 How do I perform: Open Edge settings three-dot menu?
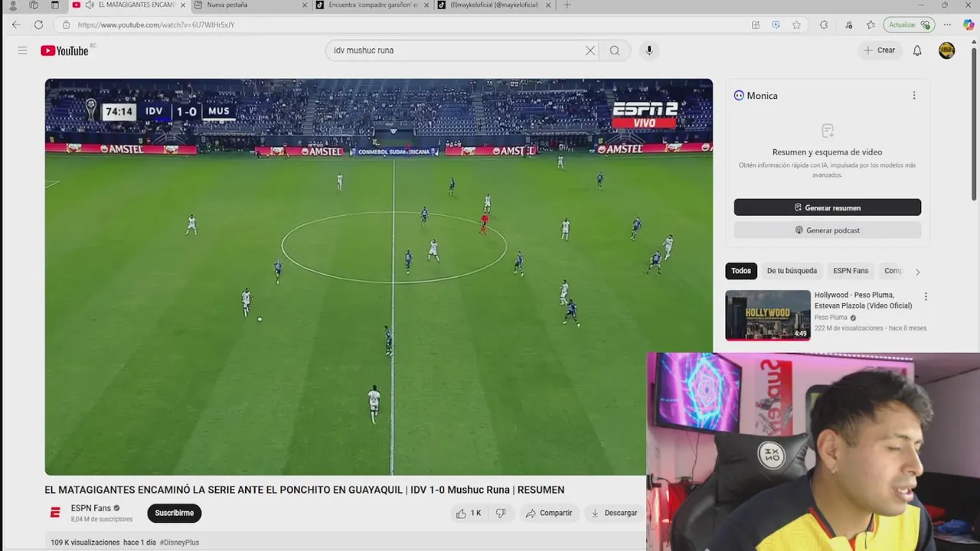coord(947,24)
